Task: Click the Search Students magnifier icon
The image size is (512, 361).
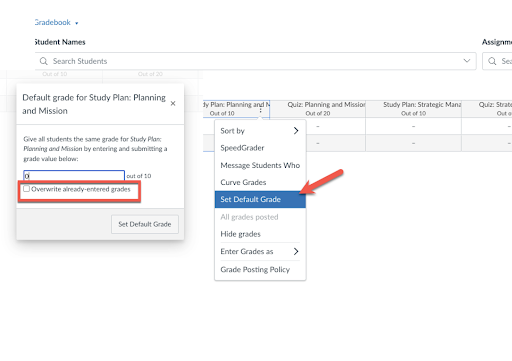Action: (x=44, y=61)
